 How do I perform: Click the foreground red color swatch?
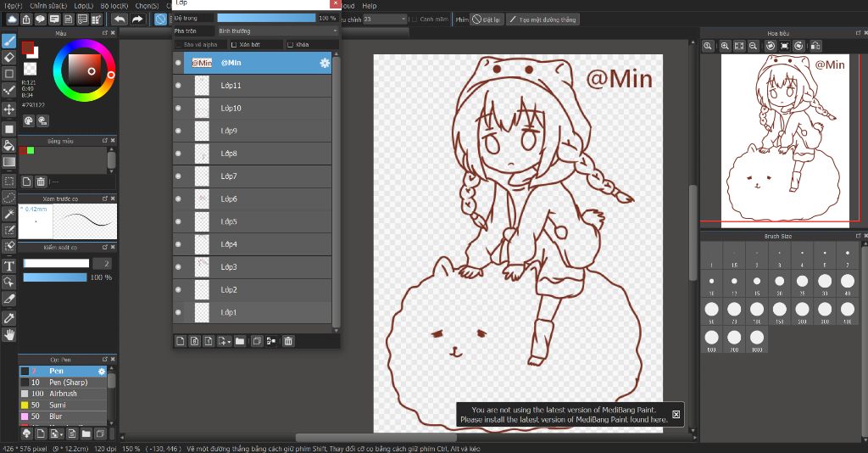[27, 48]
